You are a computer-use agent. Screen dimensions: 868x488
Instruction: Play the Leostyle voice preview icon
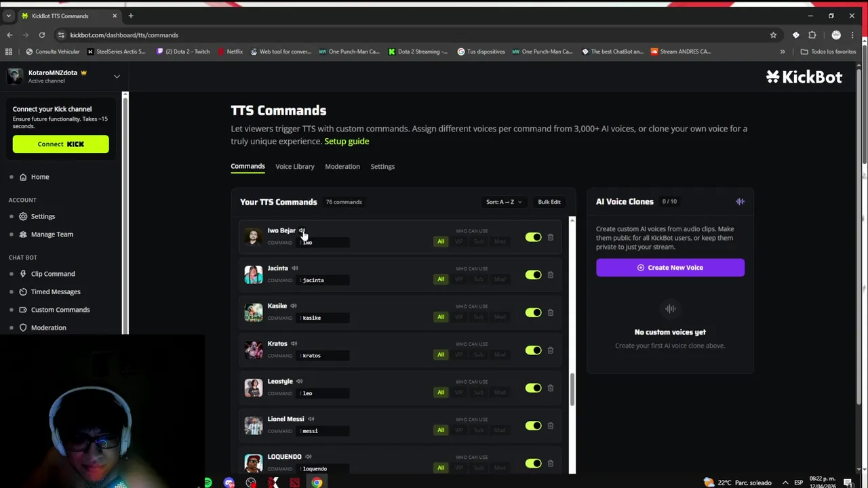299,382
